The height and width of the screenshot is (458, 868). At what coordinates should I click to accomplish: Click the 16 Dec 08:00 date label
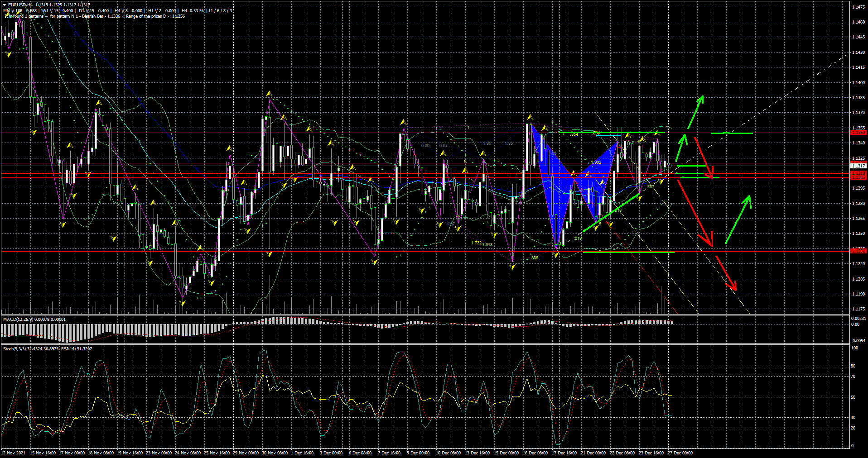pyautogui.click(x=535, y=453)
